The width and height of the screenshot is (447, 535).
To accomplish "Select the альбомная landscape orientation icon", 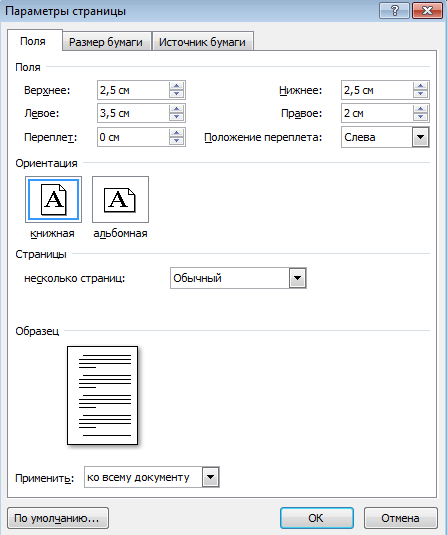I will coord(120,200).
